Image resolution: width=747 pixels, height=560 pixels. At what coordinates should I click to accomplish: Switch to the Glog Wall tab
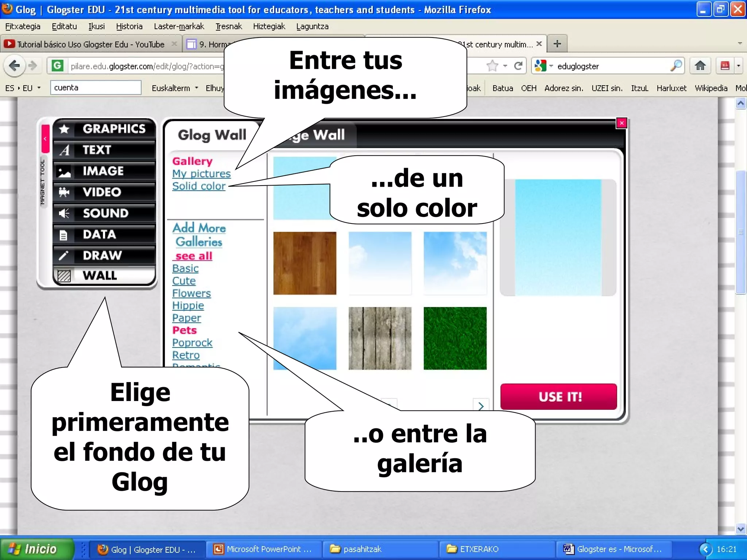click(x=212, y=135)
